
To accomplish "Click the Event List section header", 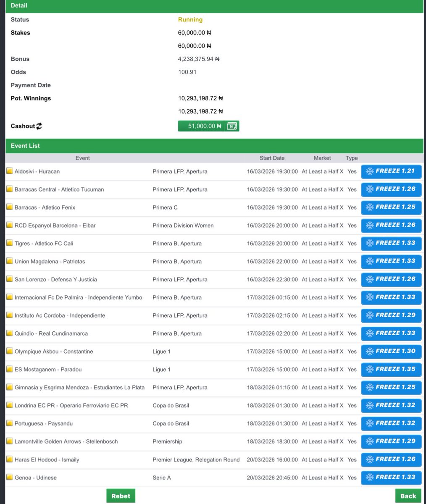I will (214, 146).
